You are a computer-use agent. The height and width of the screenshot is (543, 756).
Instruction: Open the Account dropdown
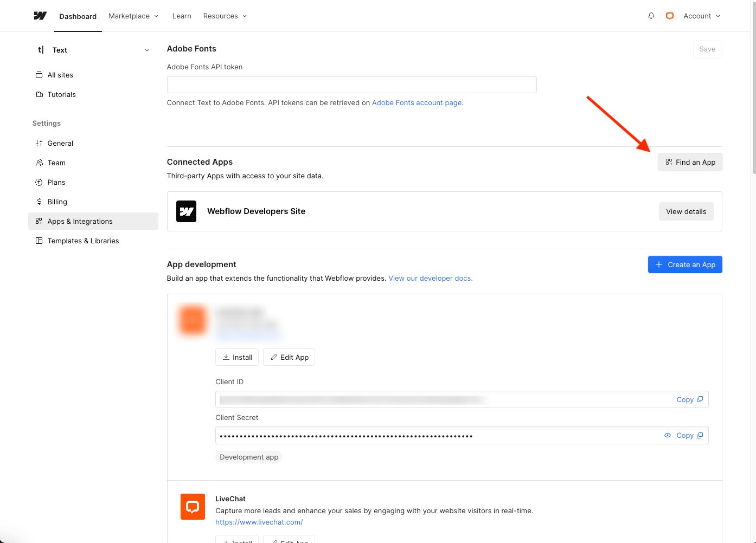[x=702, y=16]
